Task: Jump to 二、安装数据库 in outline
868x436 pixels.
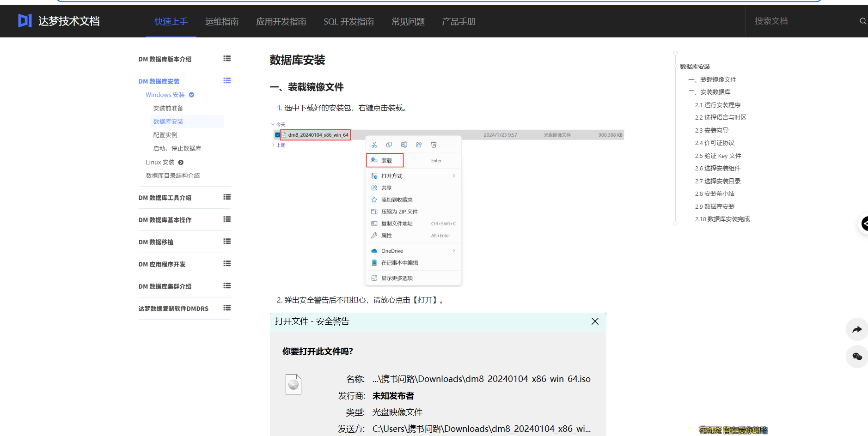Action: coord(709,92)
